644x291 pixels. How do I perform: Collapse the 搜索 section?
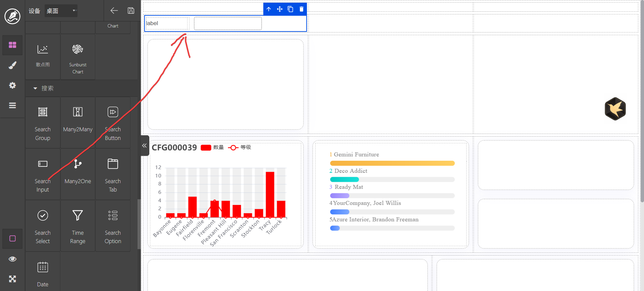tap(35, 88)
